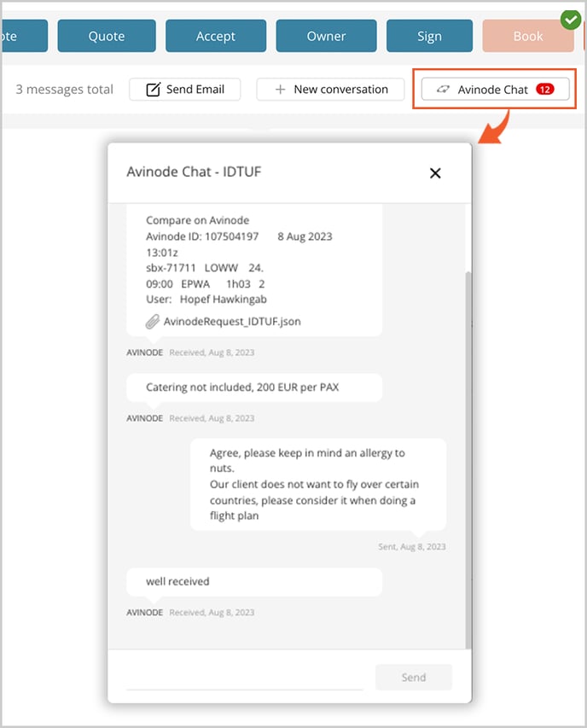The height and width of the screenshot is (728, 587).
Task: Click the compose icon beside Send Email
Action: click(x=153, y=89)
